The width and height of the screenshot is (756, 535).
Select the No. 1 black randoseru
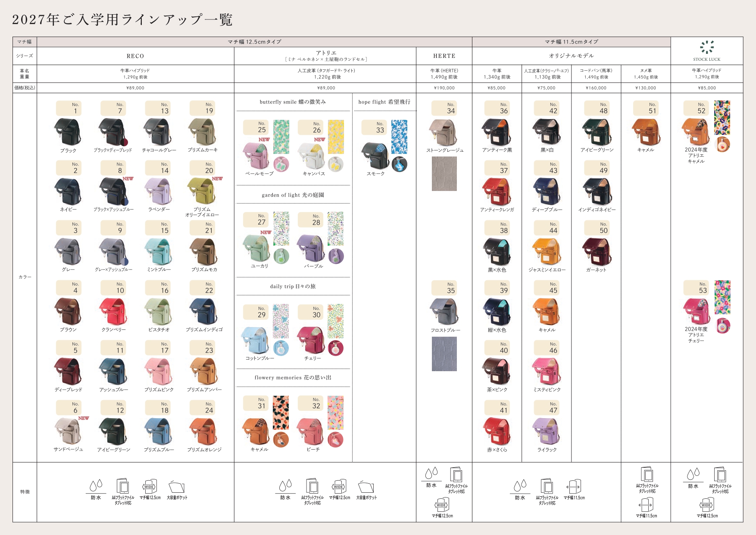68,131
